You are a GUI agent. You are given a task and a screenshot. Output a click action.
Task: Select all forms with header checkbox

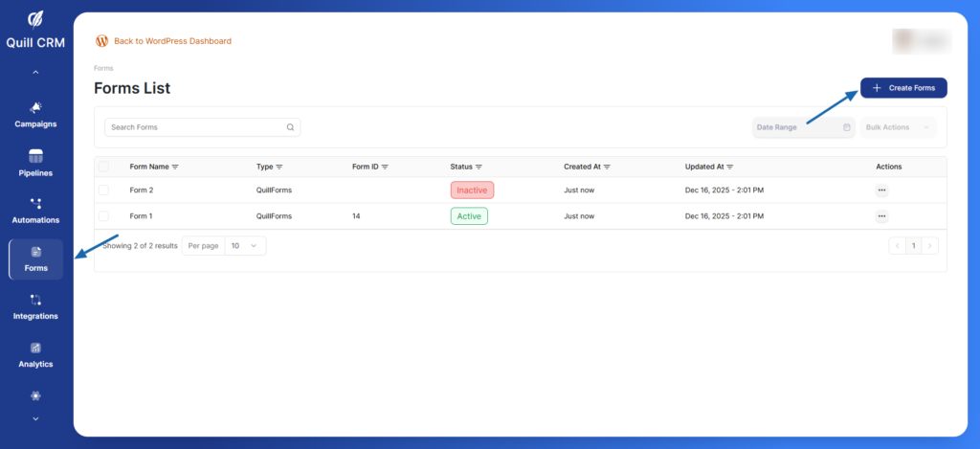[103, 167]
